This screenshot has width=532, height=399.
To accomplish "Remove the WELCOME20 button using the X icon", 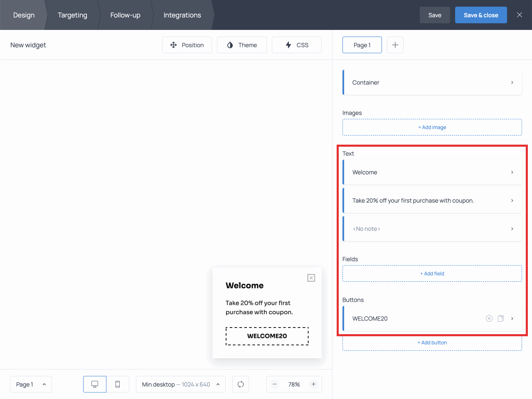I will [489, 318].
